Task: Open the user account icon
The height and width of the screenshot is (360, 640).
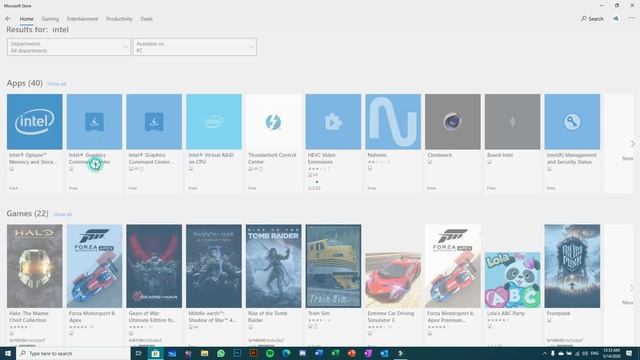Action: 616,19
